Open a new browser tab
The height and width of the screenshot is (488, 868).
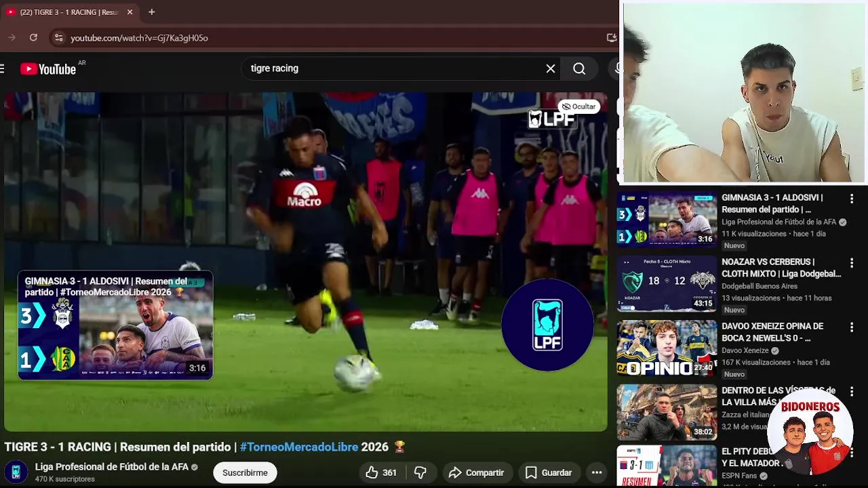point(151,12)
